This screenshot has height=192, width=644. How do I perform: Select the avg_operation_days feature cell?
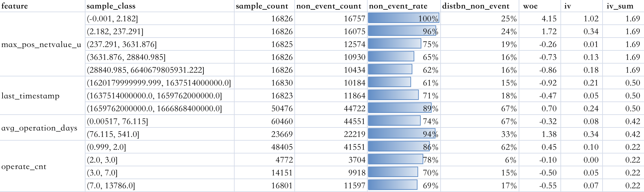click(x=39, y=128)
